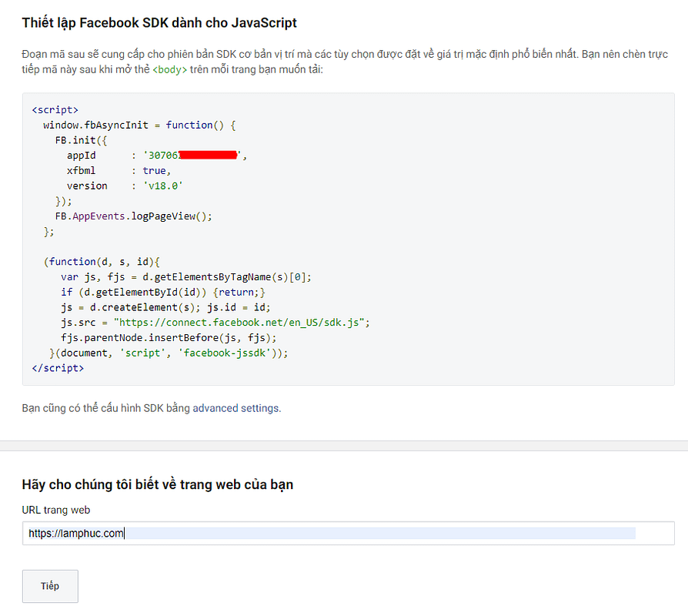The image size is (688, 616).
Task: Click the opening <script> tag line
Action: pyautogui.click(x=55, y=110)
